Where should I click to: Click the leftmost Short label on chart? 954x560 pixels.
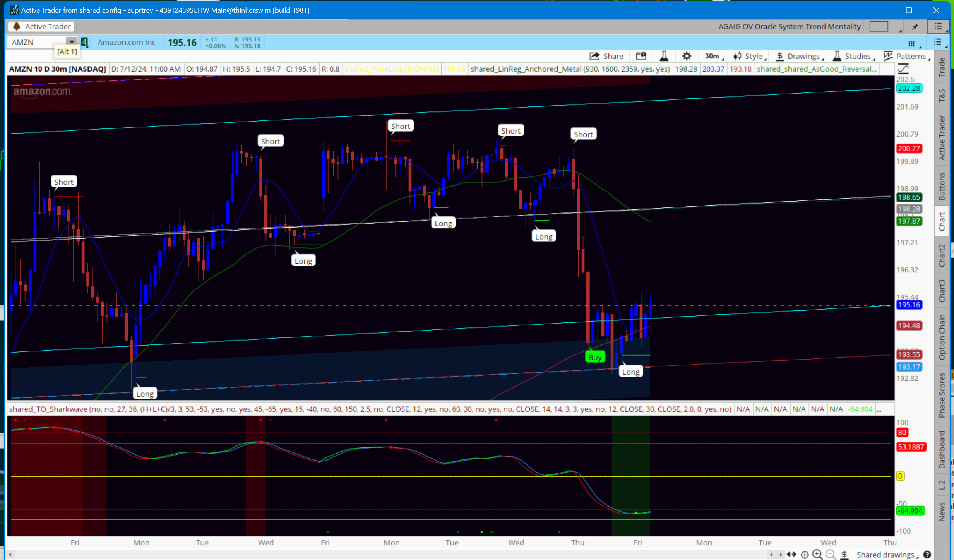tap(64, 182)
